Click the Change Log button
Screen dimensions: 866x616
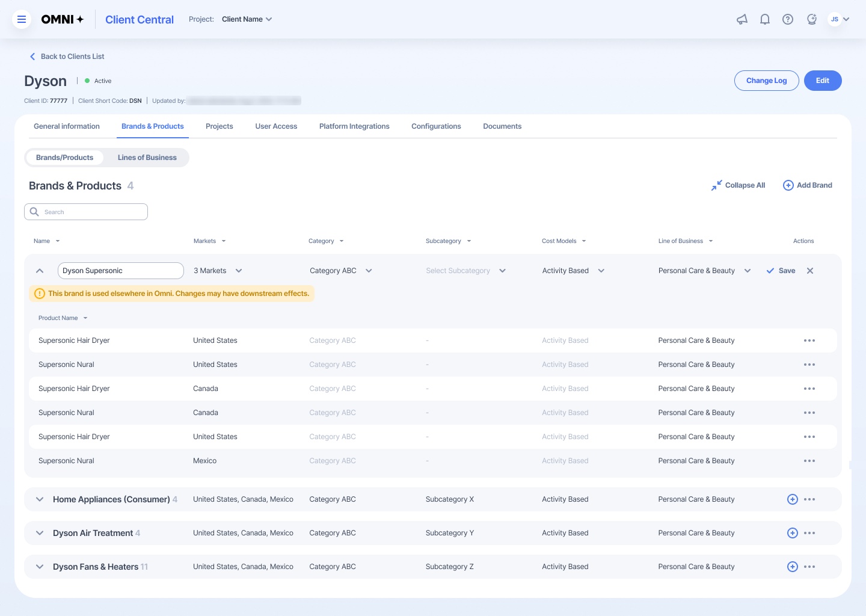767,81
